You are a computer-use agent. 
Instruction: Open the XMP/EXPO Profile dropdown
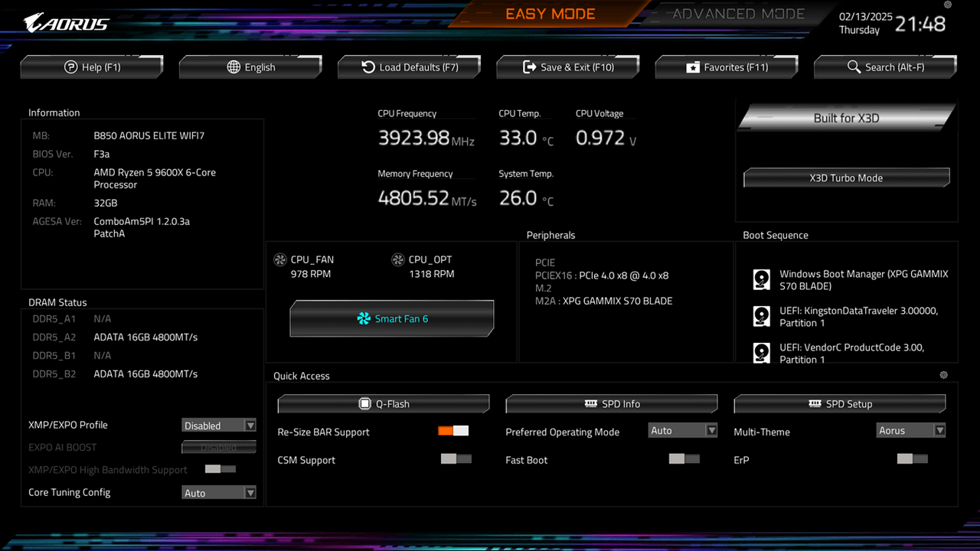[x=219, y=425]
